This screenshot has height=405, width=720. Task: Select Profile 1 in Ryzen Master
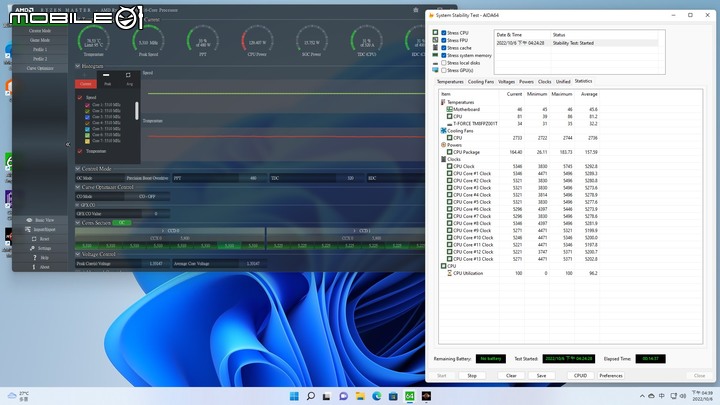[x=40, y=49]
